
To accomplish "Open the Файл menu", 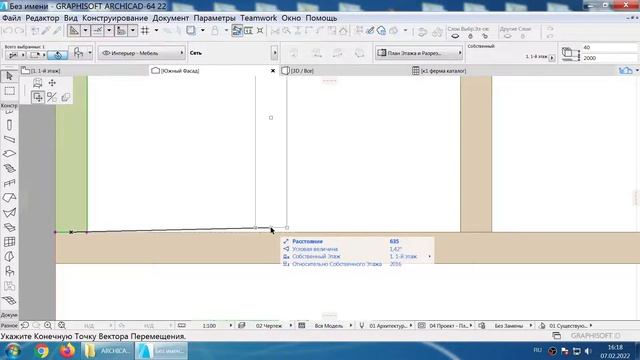I will 11,18.
